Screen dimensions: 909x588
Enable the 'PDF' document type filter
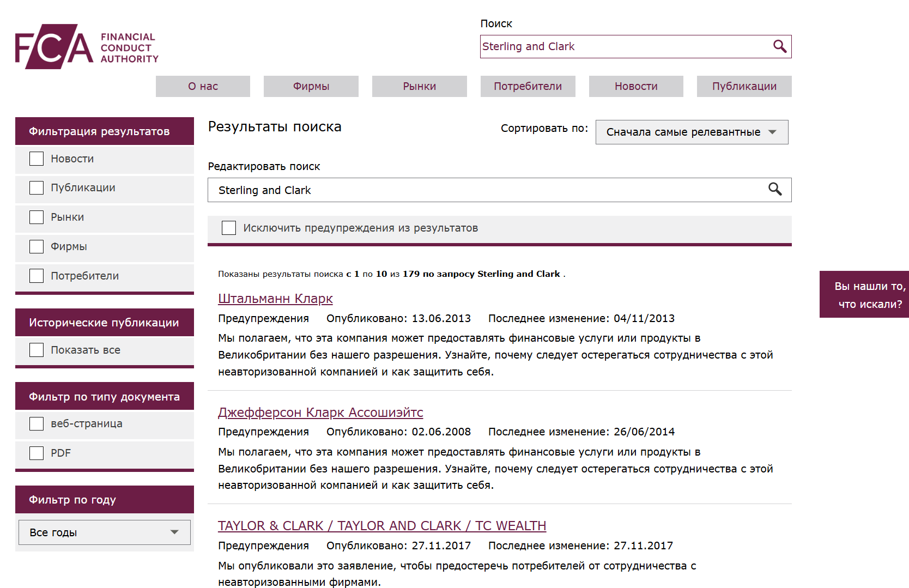pos(36,452)
